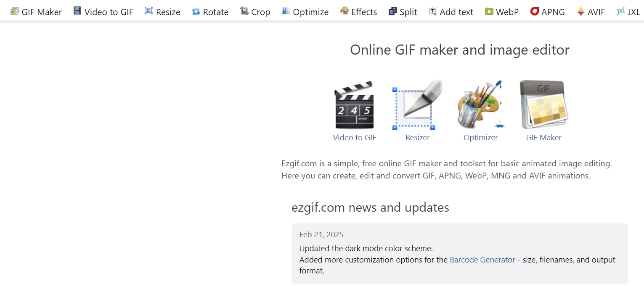This screenshot has width=644, height=286.
Task: Click the large Resizer pen image
Action: [417, 105]
